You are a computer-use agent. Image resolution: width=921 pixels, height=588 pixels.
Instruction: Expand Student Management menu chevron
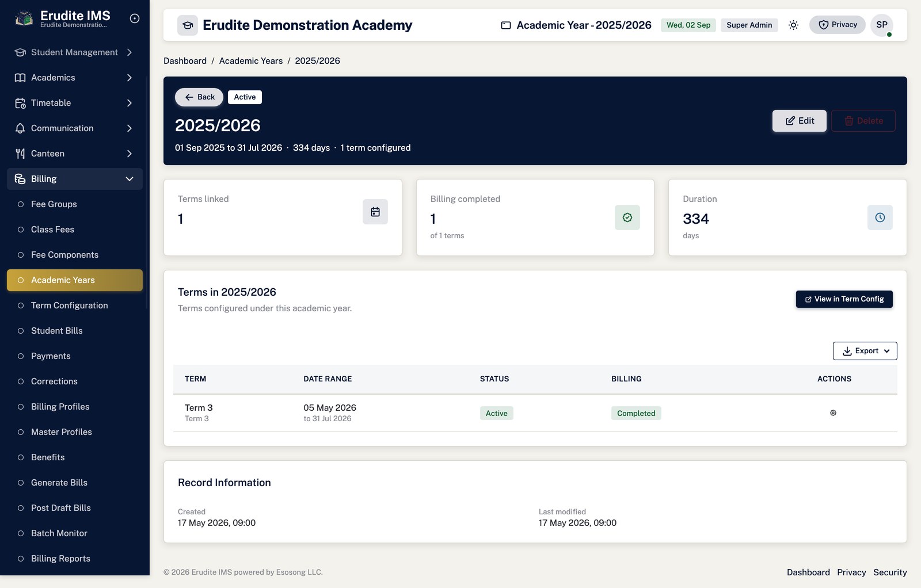[130, 52]
